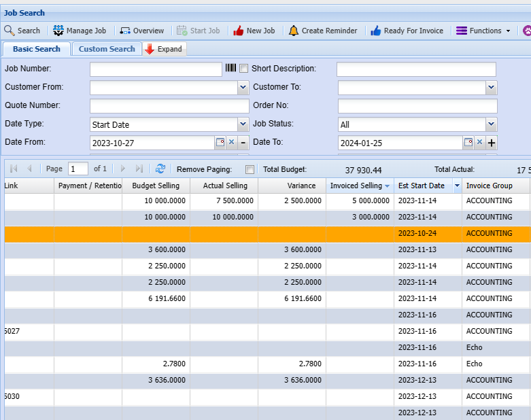Click the Job Number input field
The height and width of the screenshot is (420, 531).
[156, 69]
